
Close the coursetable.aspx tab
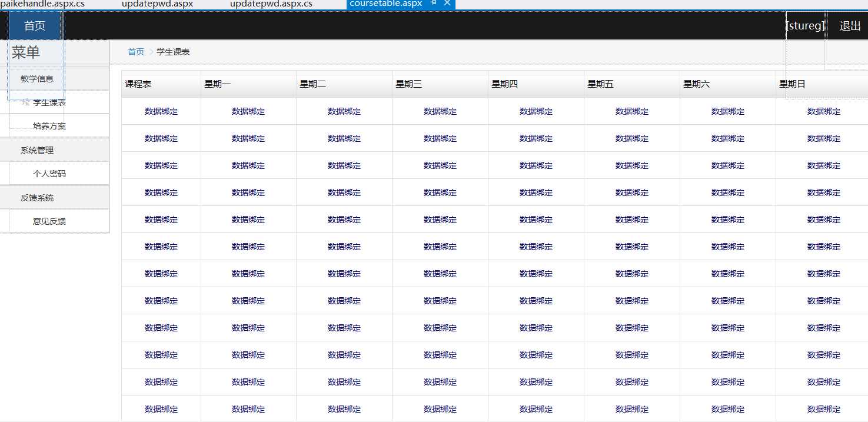coord(447,3)
